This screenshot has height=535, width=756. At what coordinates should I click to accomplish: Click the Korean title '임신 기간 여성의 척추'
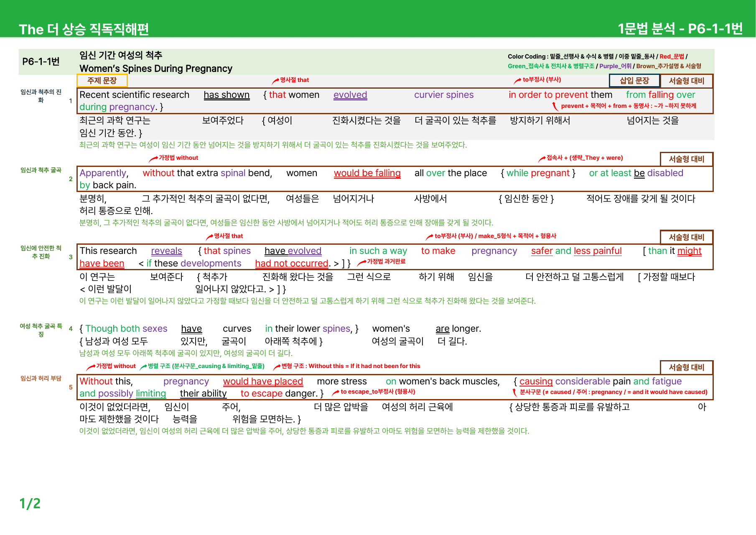pos(121,55)
